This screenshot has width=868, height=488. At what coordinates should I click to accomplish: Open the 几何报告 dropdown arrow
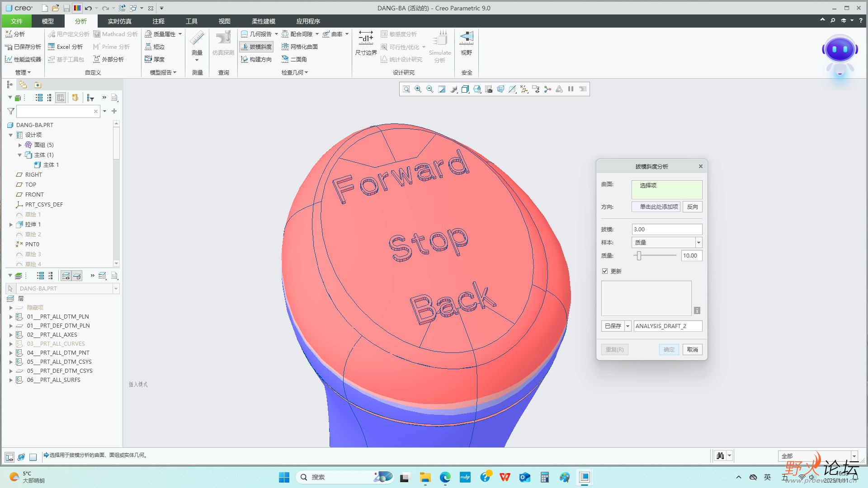pos(276,34)
